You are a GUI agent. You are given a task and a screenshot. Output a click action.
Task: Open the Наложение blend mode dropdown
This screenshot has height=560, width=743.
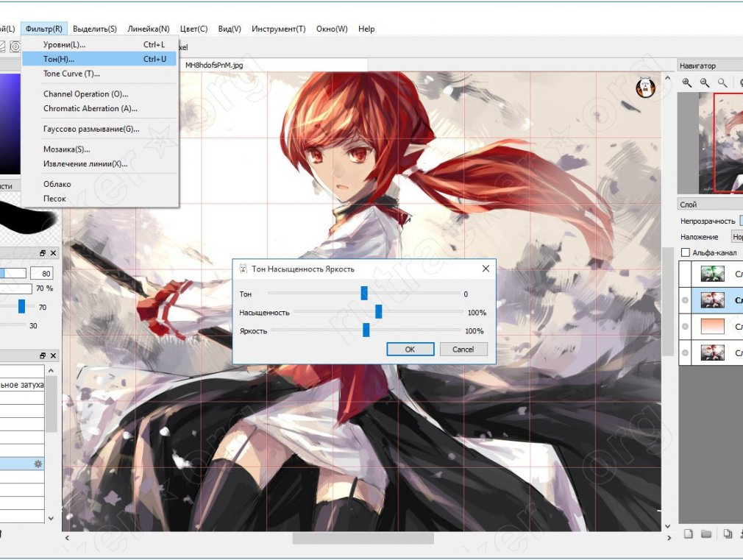coord(737,237)
